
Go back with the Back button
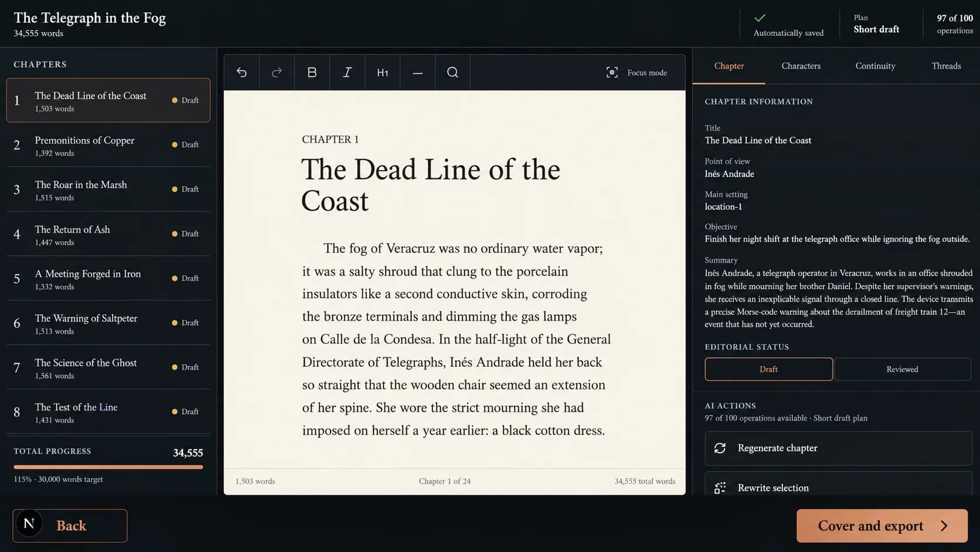(70, 526)
